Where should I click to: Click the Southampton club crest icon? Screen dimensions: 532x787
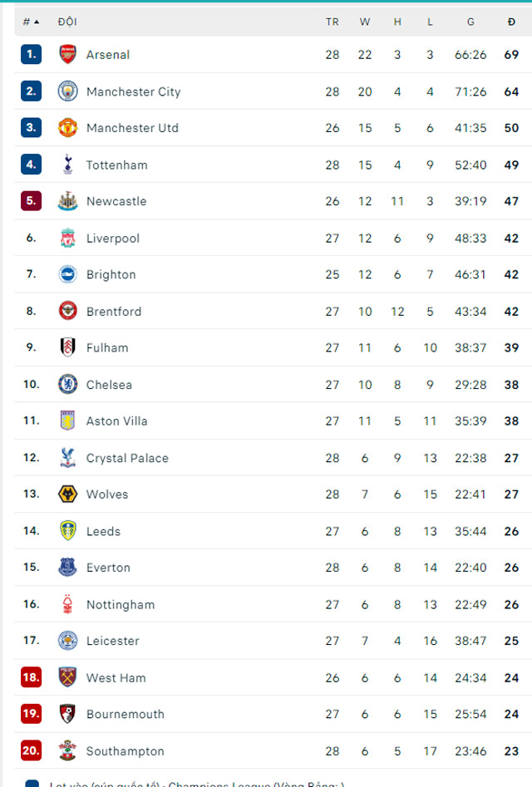click(67, 751)
